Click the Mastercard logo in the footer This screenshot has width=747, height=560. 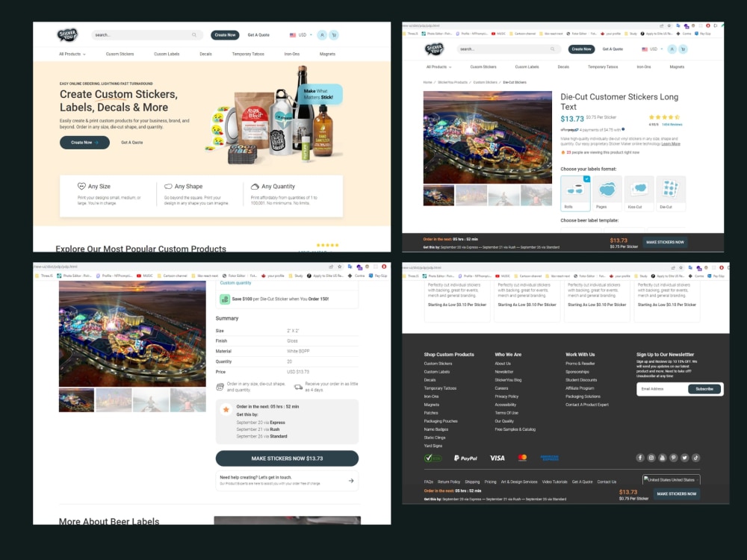(x=523, y=458)
